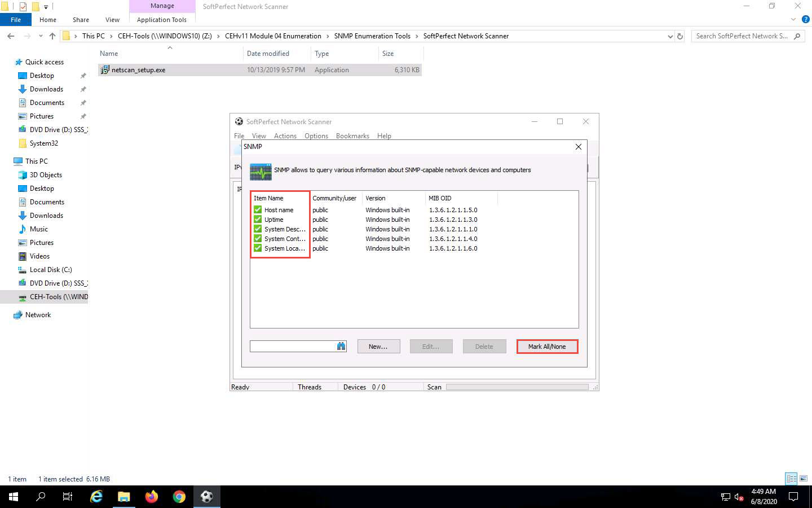Open Help menu in Network Scanner

tap(384, 136)
